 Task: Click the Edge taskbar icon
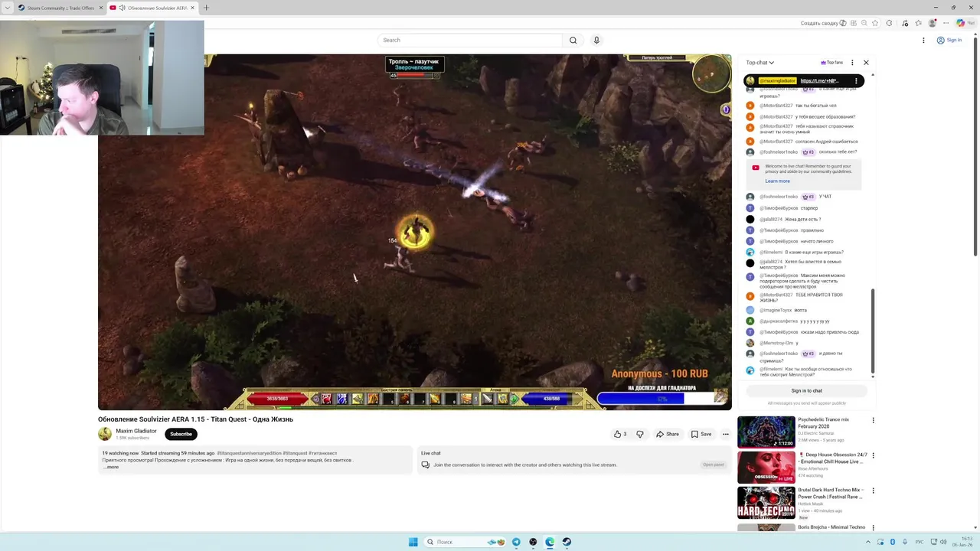click(550, 542)
